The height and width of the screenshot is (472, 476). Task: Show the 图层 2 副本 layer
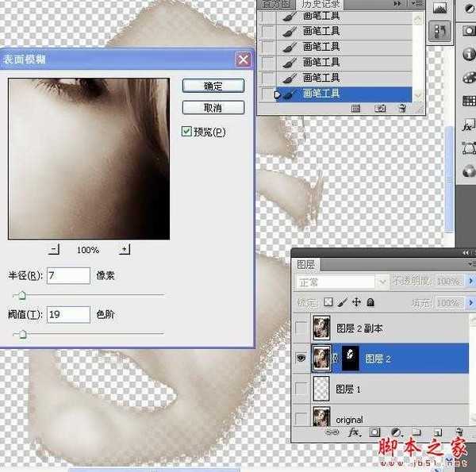[x=301, y=328]
